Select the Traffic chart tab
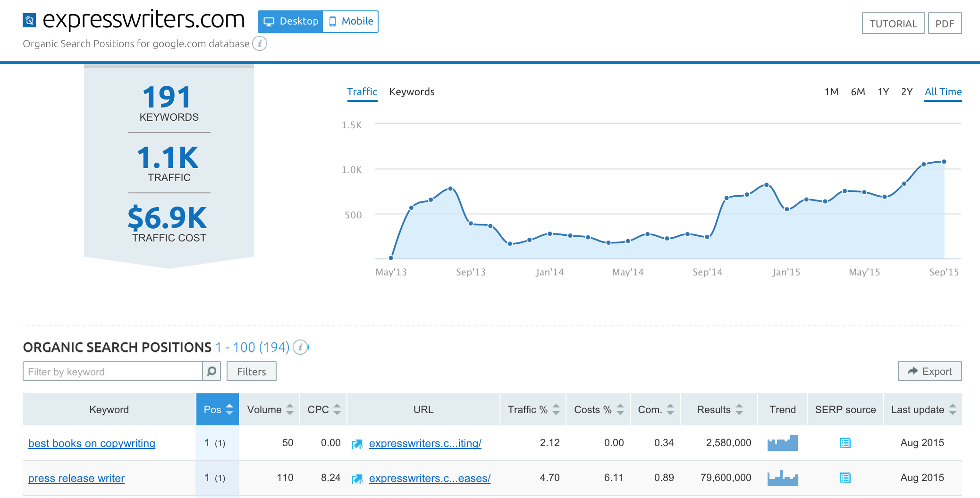The width and height of the screenshot is (980, 498). [362, 92]
